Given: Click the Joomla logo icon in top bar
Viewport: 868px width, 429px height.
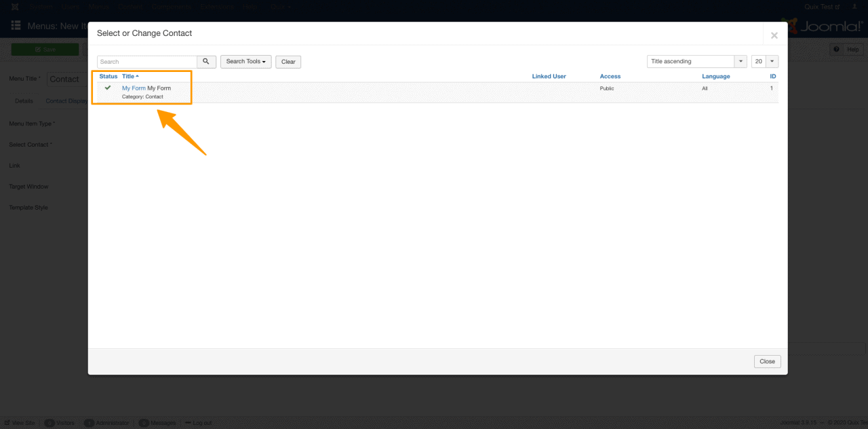Looking at the screenshot, I should point(14,7).
